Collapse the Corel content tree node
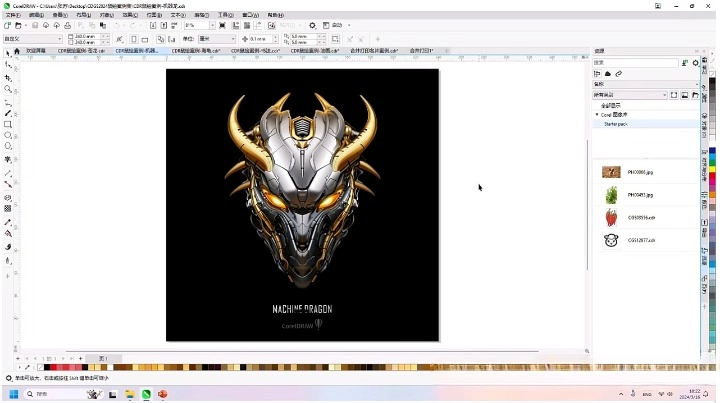 pyautogui.click(x=597, y=115)
